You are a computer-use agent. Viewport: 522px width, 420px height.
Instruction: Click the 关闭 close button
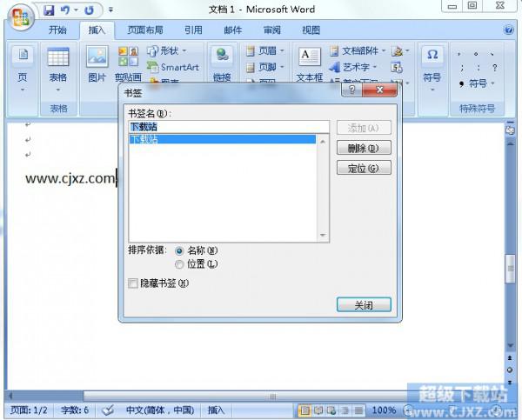[x=364, y=305]
